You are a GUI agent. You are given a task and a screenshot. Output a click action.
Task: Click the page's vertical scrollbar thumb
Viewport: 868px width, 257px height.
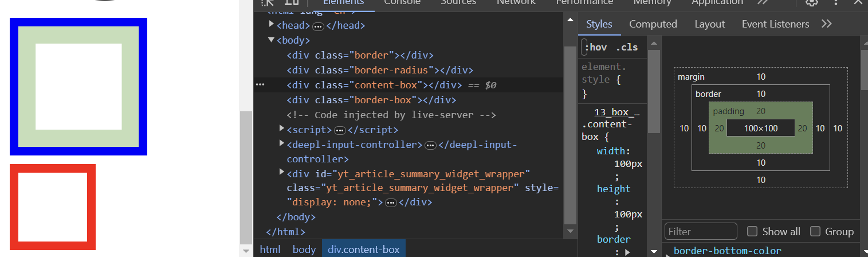point(246,178)
